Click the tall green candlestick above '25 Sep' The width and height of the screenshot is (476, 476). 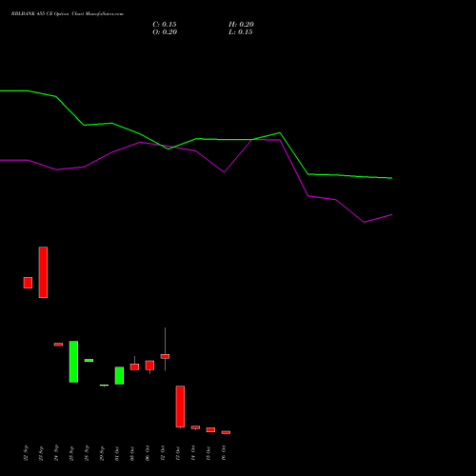[73, 362]
